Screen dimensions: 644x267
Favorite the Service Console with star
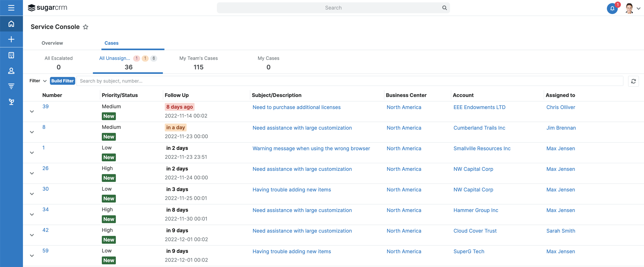click(x=85, y=27)
